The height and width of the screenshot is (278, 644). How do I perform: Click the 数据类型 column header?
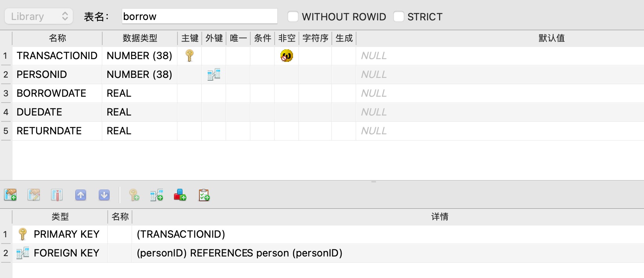pos(140,38)
